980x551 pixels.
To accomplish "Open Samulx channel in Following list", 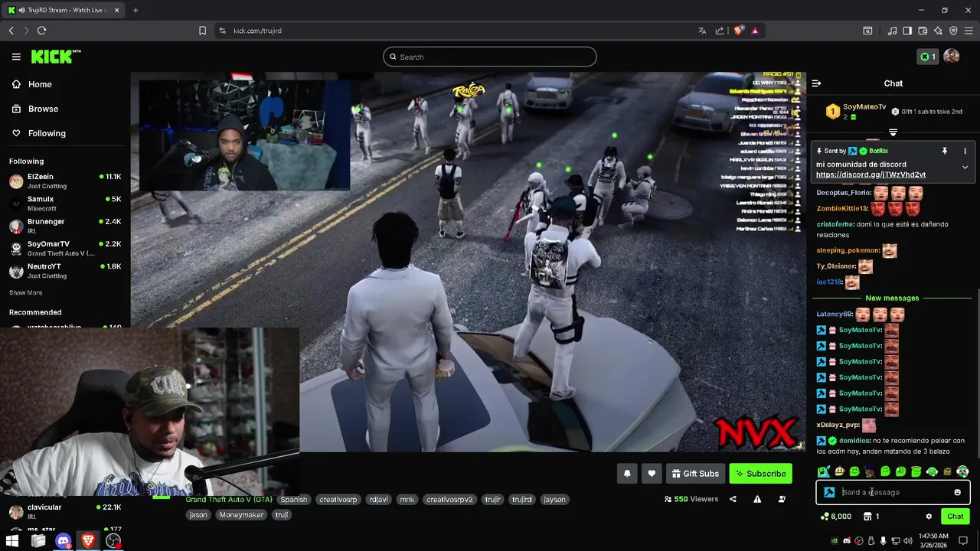I will 65,204.
